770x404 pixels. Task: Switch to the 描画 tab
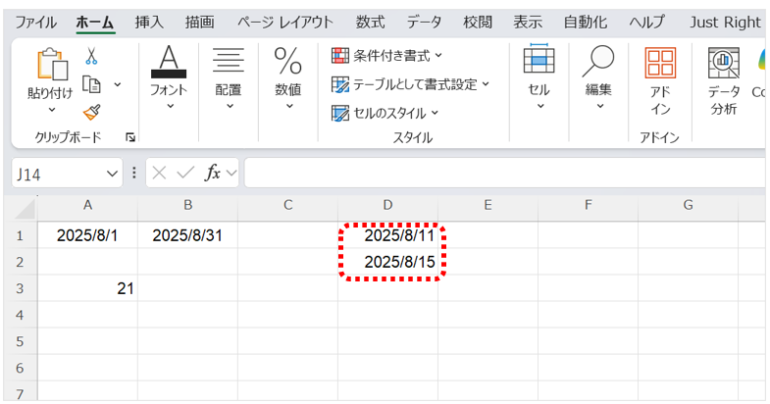pyautogui.click(x=199, y=22)
